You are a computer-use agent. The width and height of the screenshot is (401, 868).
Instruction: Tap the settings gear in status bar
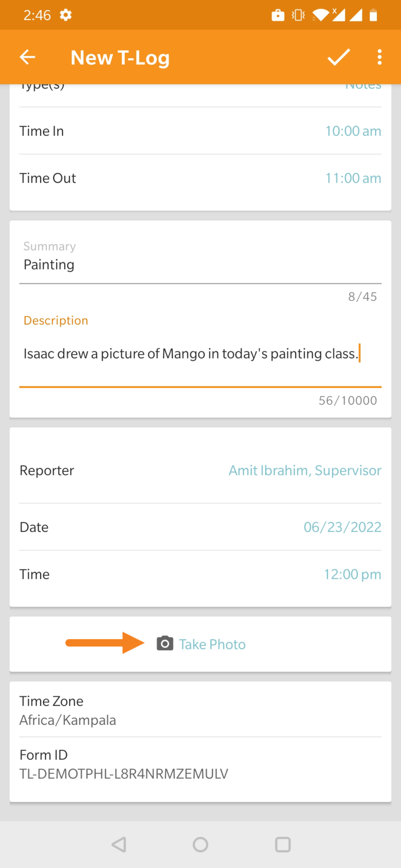click(x=66, y=15)
